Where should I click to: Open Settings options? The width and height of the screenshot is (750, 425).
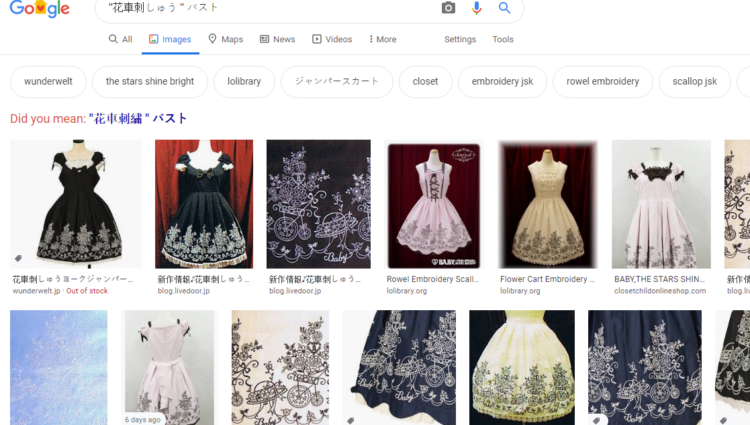[x=460, y=39]
